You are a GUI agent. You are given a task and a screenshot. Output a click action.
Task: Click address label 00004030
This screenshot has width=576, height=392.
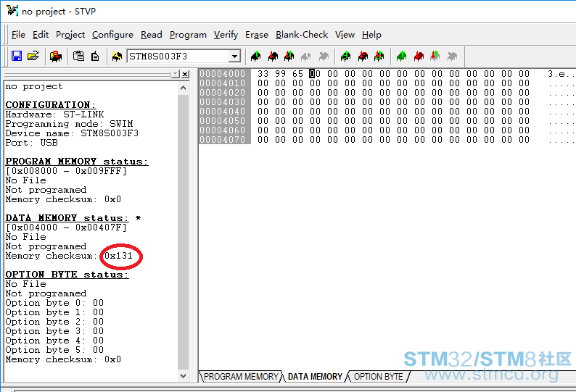click(x=223, y=102)
